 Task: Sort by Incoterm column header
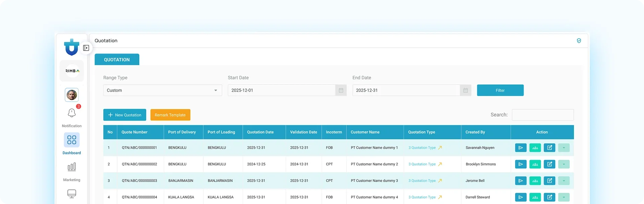334,132
